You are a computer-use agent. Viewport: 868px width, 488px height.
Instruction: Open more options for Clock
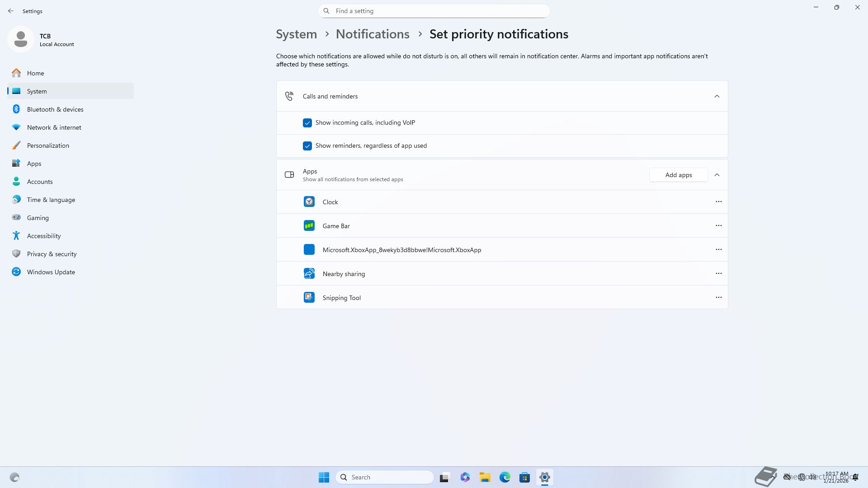[x=718, y=202]
